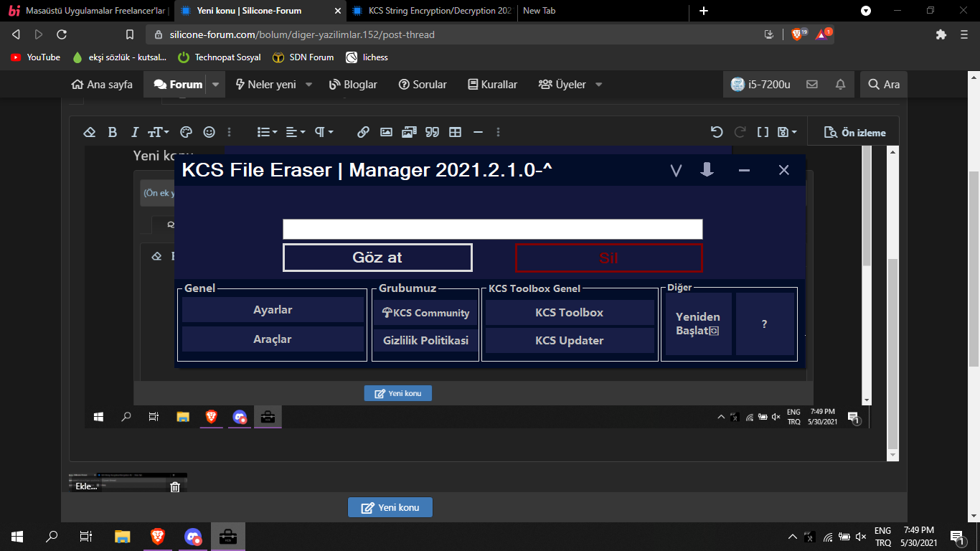Expand the list options dropdown
980x551 pixels.
(268, 132)
